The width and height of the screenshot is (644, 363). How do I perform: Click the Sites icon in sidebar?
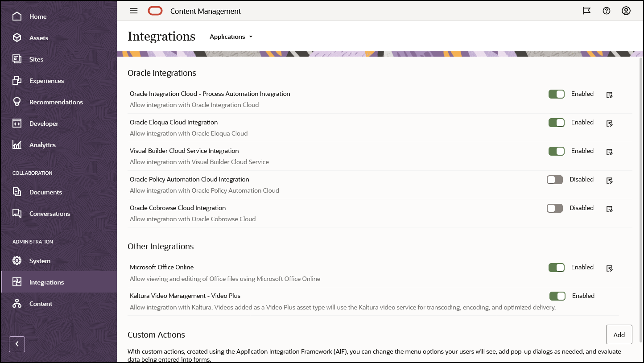(17, 59)
